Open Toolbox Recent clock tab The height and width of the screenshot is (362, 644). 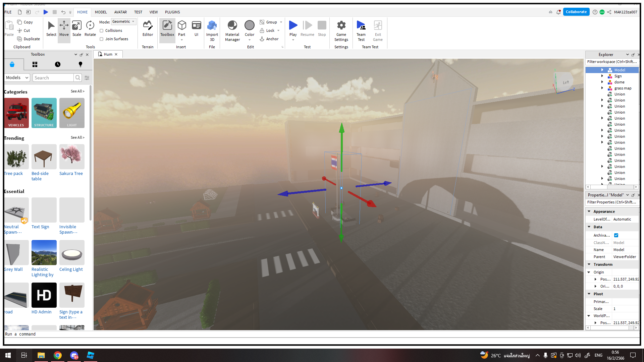tap(58, 64)
